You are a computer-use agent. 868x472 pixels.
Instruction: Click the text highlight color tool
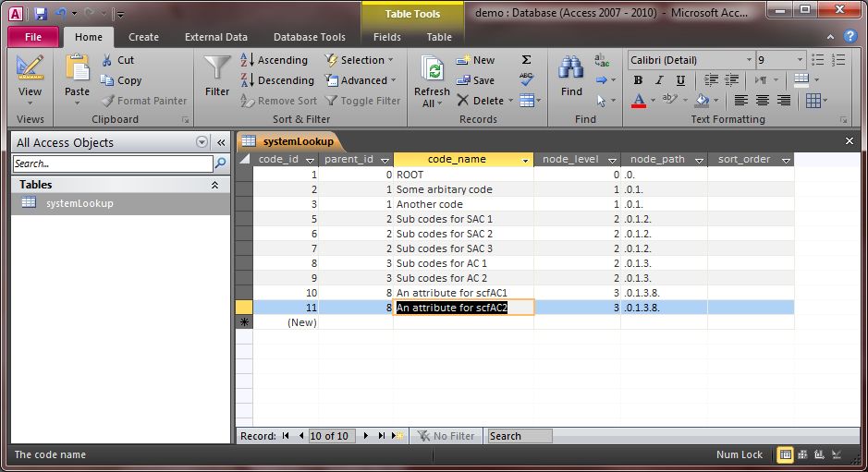click(x=670, y=100)
